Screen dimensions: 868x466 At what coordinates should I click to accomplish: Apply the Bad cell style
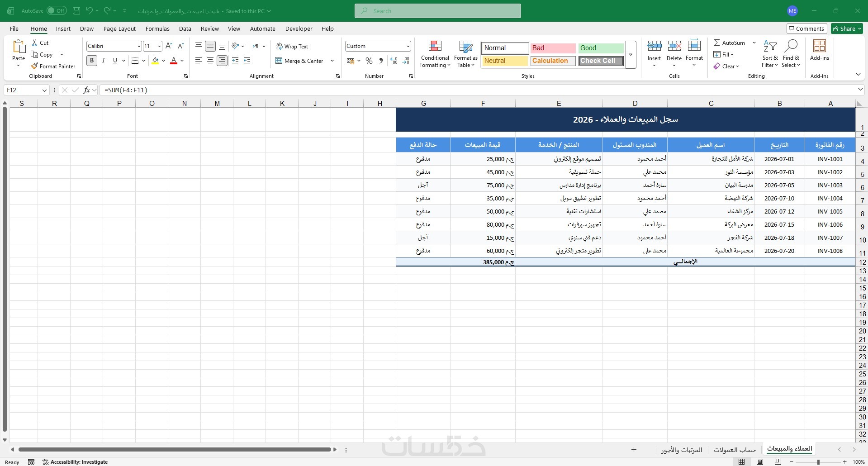click(x=553, y=48)
